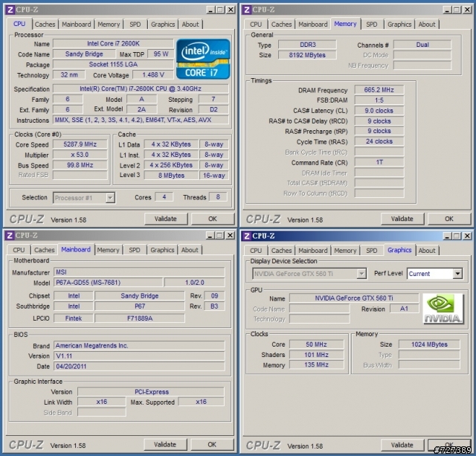Click OK in the CPU tab window
Image resolution: width=476 pixels, height=456 pixels.
213,219
